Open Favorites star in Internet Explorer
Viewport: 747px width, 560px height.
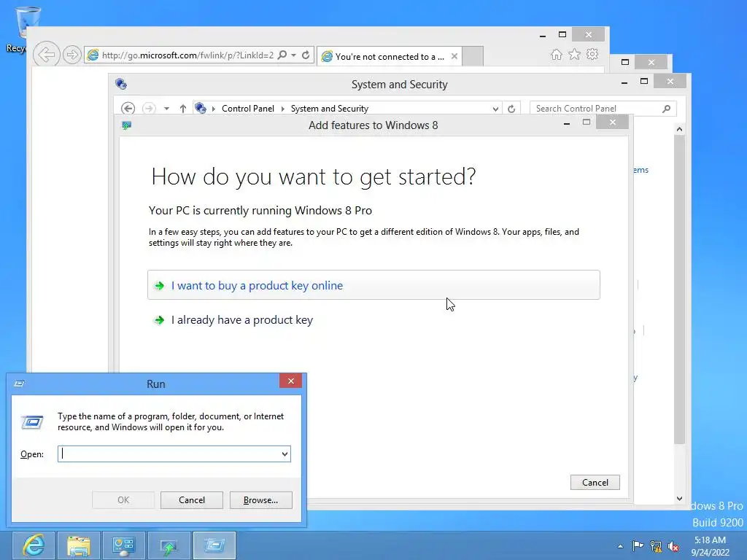coord(575,54)
